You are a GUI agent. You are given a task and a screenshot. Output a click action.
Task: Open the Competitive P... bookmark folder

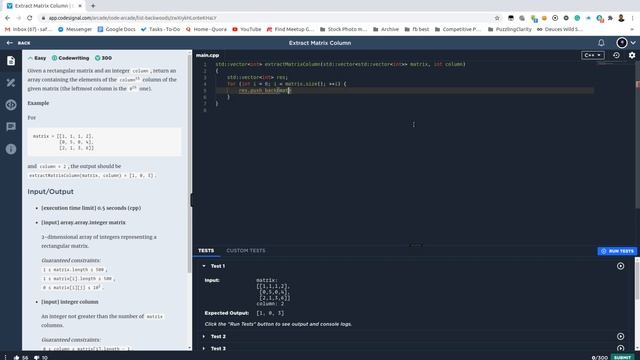coord(459,29)
